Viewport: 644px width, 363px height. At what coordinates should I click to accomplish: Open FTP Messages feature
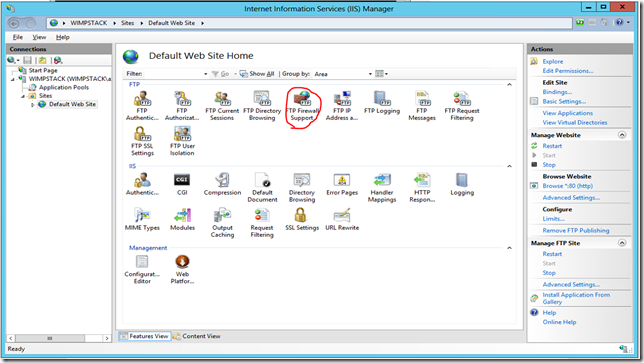[422, 106]
